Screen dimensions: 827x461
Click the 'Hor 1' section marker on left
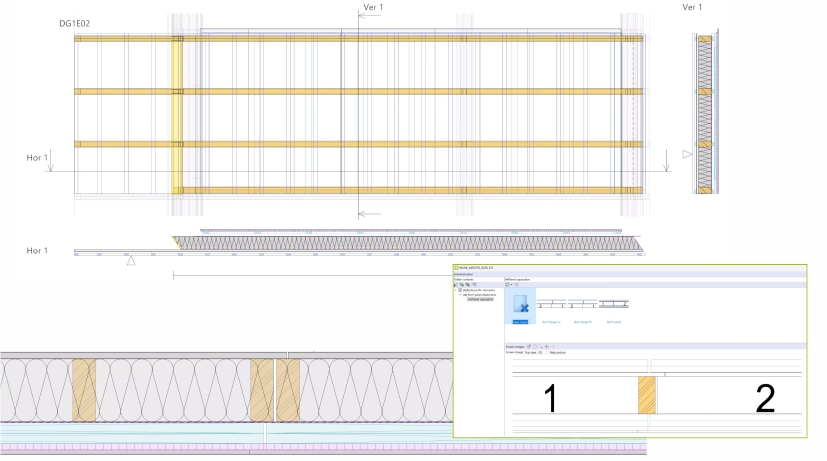click(x=37, y=157)
